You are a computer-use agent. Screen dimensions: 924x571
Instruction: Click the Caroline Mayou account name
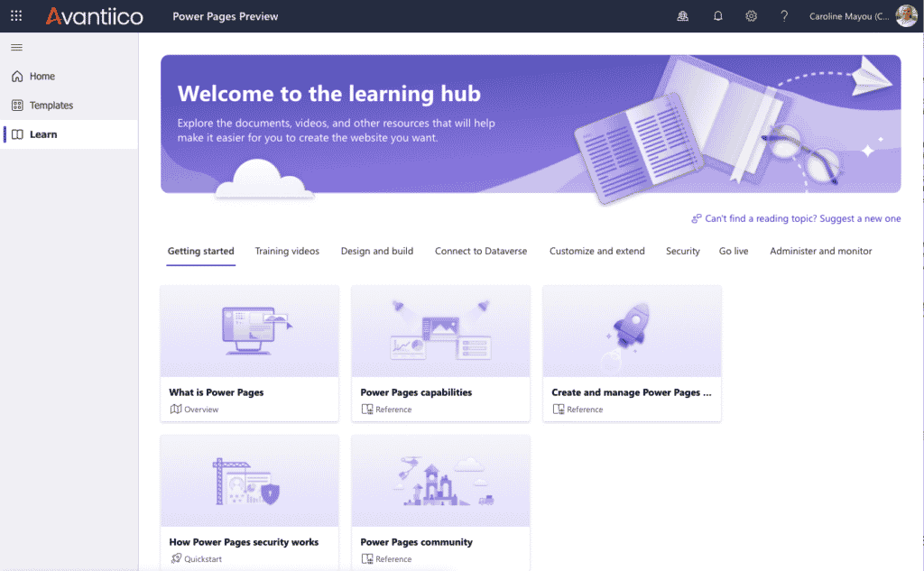point(849,16)
